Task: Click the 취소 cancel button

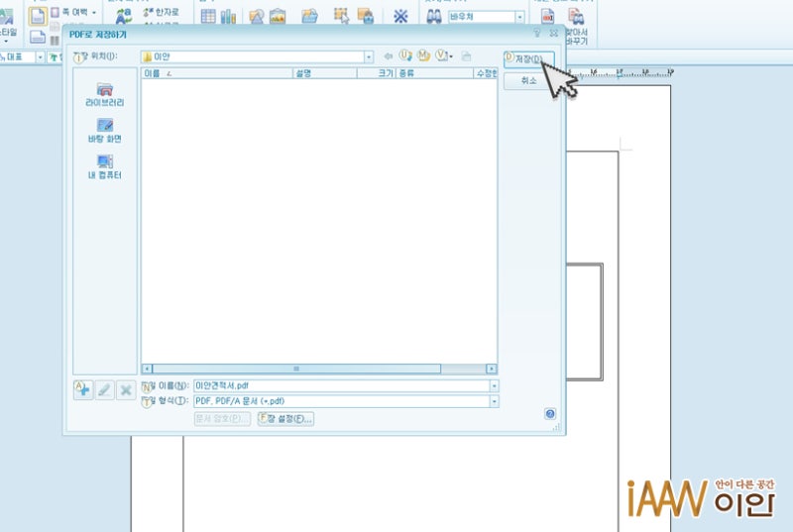Action: point(528,81)
